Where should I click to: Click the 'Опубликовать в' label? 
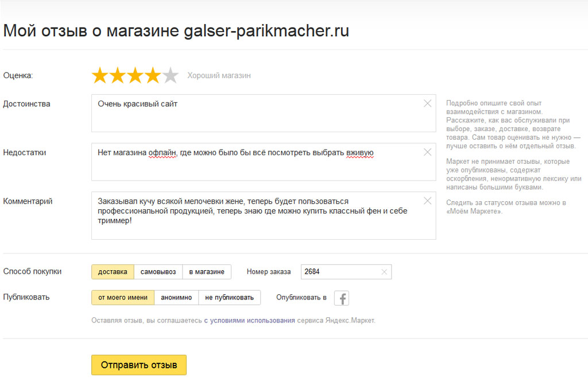pos(301,298)
